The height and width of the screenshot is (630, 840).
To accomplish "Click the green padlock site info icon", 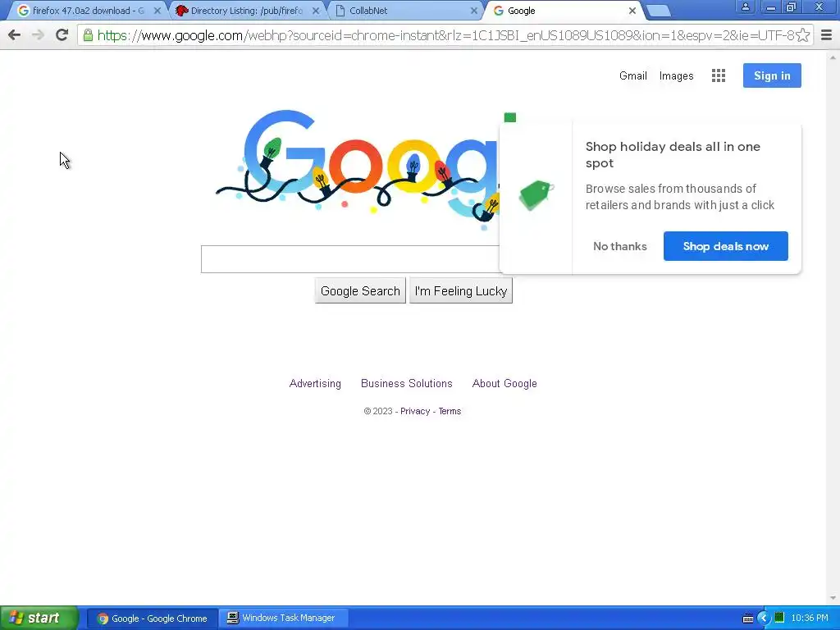I will point(88,35).
